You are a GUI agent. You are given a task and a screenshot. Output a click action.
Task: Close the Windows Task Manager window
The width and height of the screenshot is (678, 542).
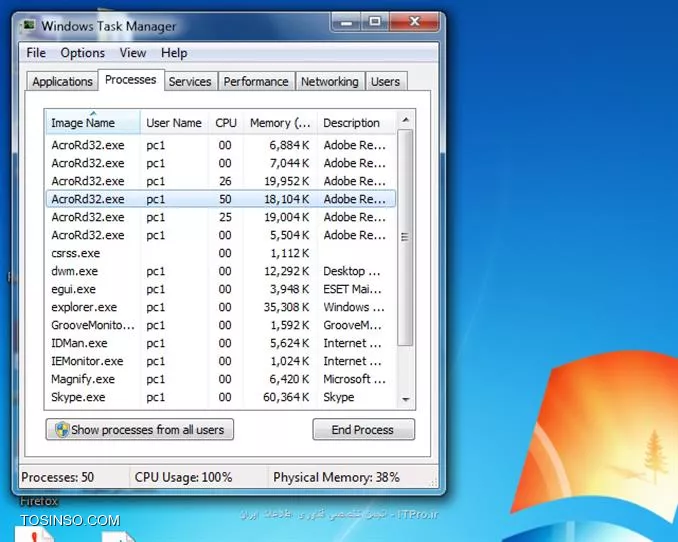point(414,22)
